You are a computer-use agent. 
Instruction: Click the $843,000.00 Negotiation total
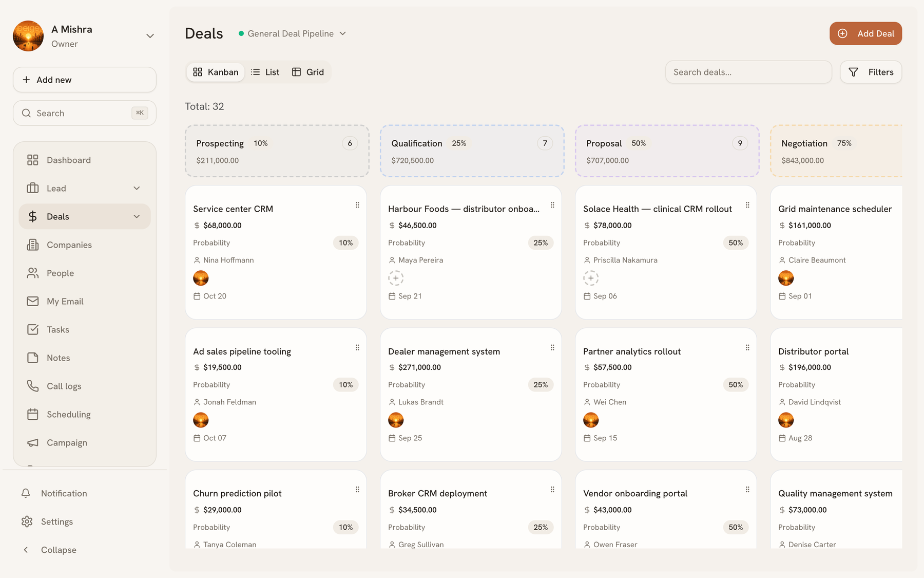(802, 160)
